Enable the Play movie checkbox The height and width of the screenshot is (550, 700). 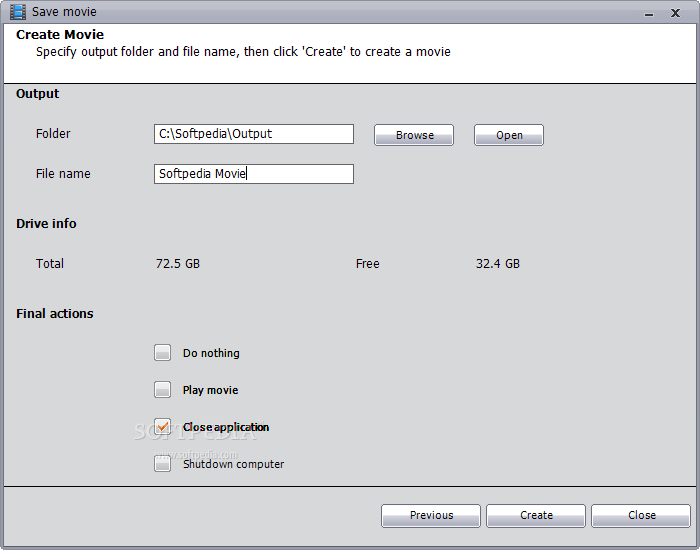pyautogui.click(x=162, y=390)
